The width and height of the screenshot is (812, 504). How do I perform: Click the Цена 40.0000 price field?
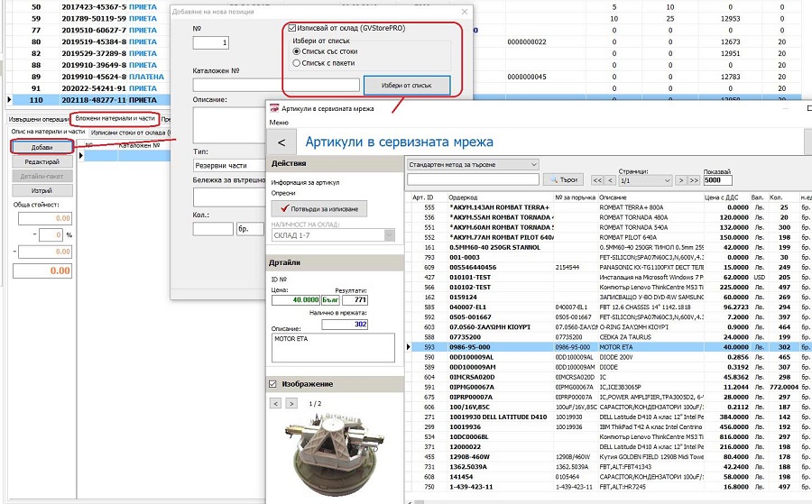296,299
